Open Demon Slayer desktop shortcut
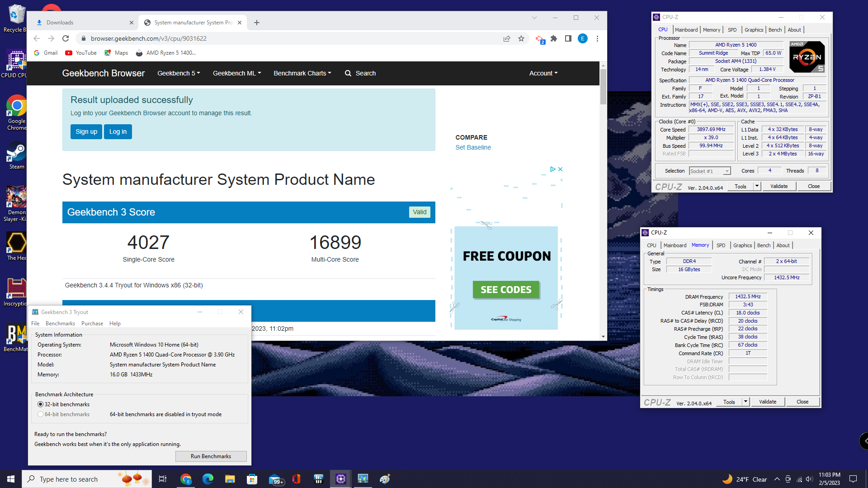The width and height of the screenshot is (868, 488). [x=16, y=203]
